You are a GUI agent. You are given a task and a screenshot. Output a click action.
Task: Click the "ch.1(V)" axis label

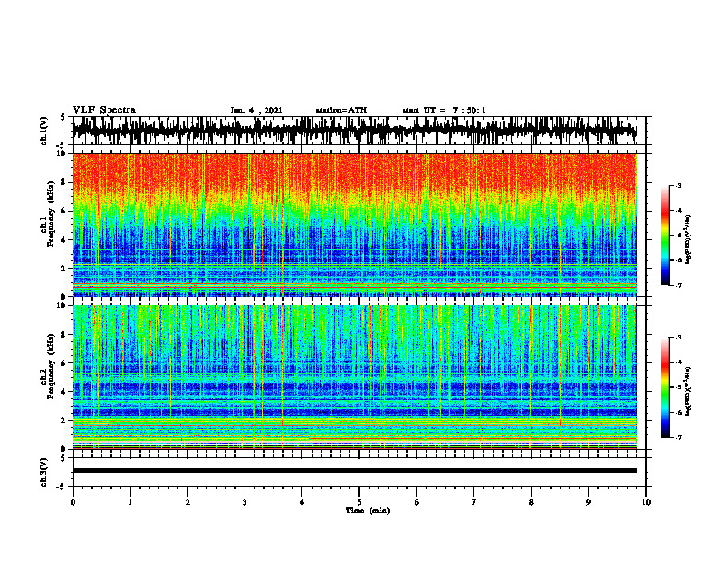pyautogui.click(x=43, y=131)
